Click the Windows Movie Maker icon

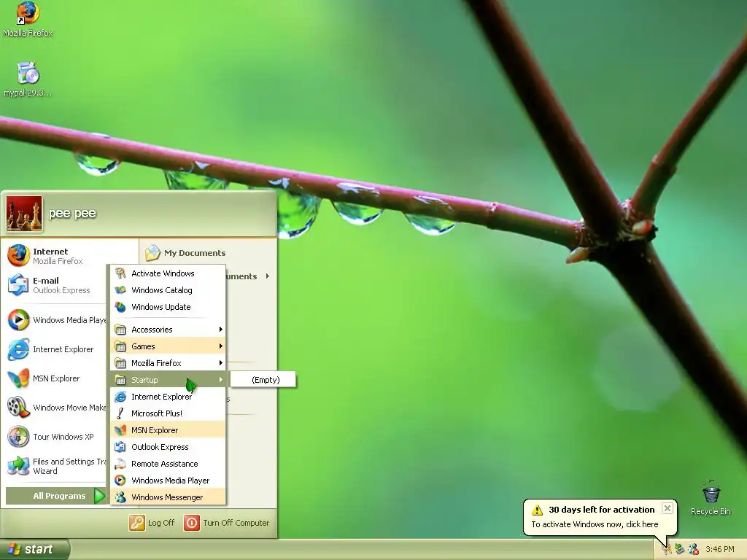[18, 408]
